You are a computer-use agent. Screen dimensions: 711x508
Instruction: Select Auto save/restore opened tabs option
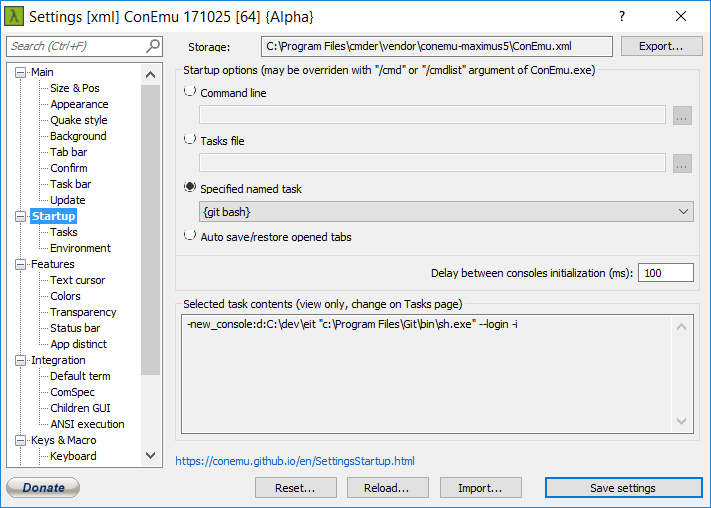pos(190,236)
